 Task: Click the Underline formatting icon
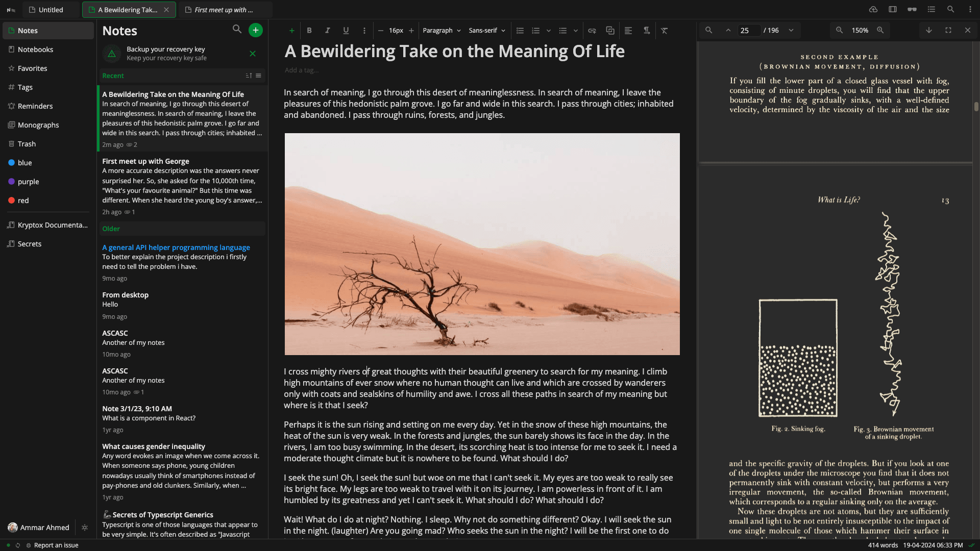(x=345, y=30)
